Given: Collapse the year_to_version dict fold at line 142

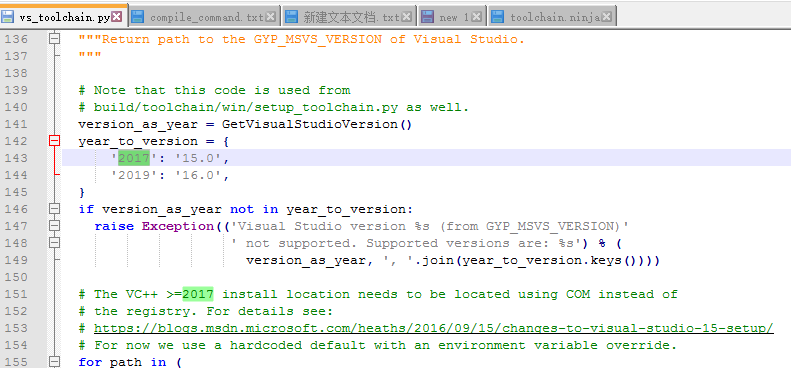Looking at the screenshot, I should (54, 141).
